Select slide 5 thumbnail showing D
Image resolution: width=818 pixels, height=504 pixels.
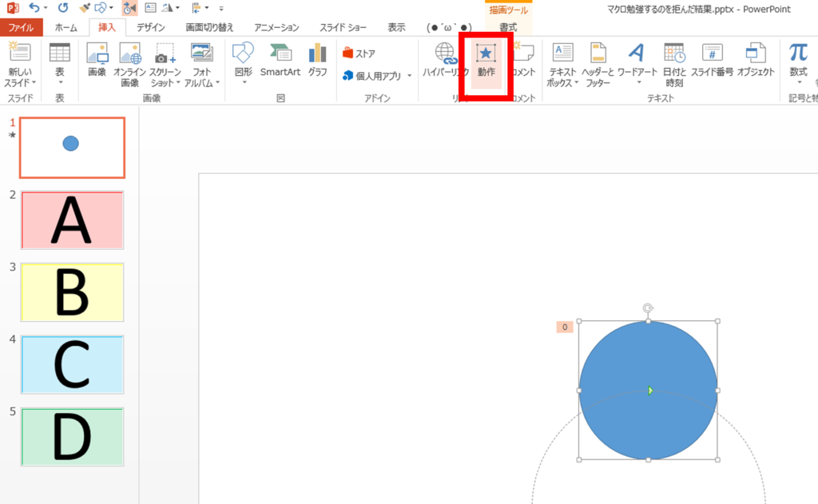(72, 437)
